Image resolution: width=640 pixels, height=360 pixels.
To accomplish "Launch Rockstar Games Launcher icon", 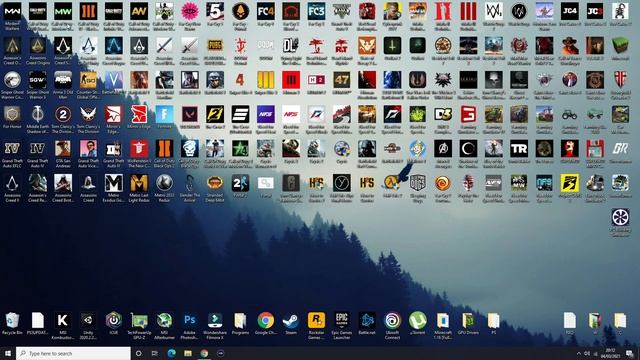I will [316, 321].
